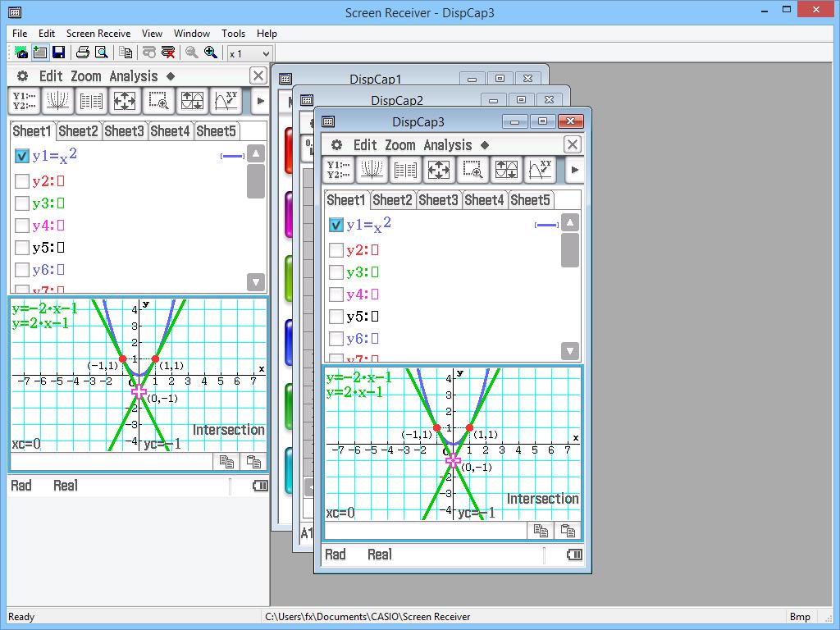
Task: Open the table icon in the DispCap3 toolbar
Action: [405, 170]
